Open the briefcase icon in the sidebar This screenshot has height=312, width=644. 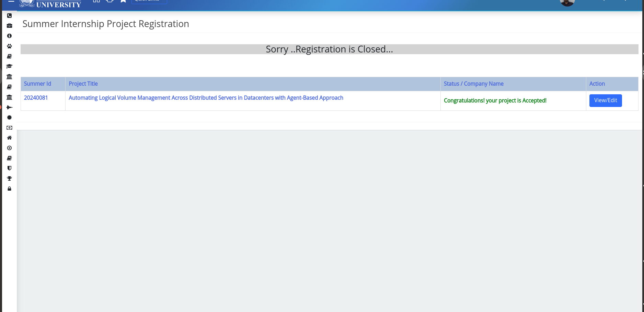coord(9,26)
